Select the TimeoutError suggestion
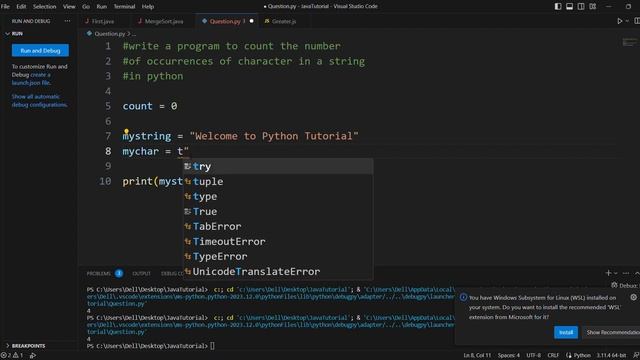 (278, 242)
